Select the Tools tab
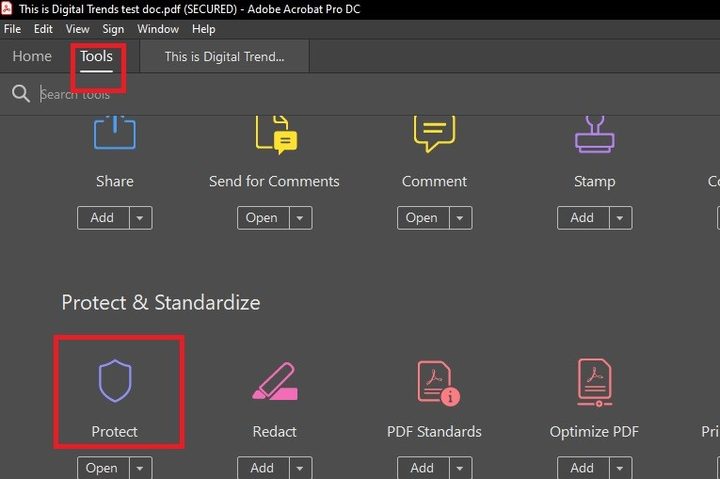Image resolution: width=720 pixels, height=479 pixels. point(96,56)
